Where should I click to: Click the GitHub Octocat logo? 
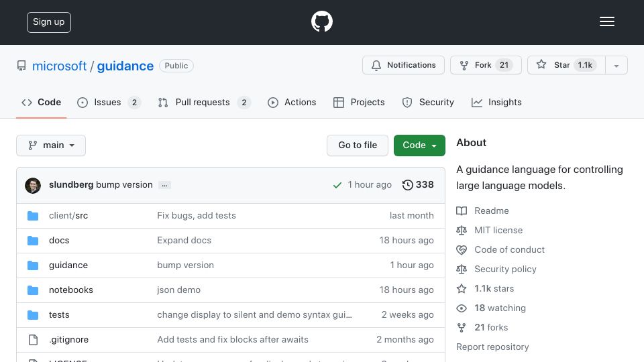pos(321,21)
